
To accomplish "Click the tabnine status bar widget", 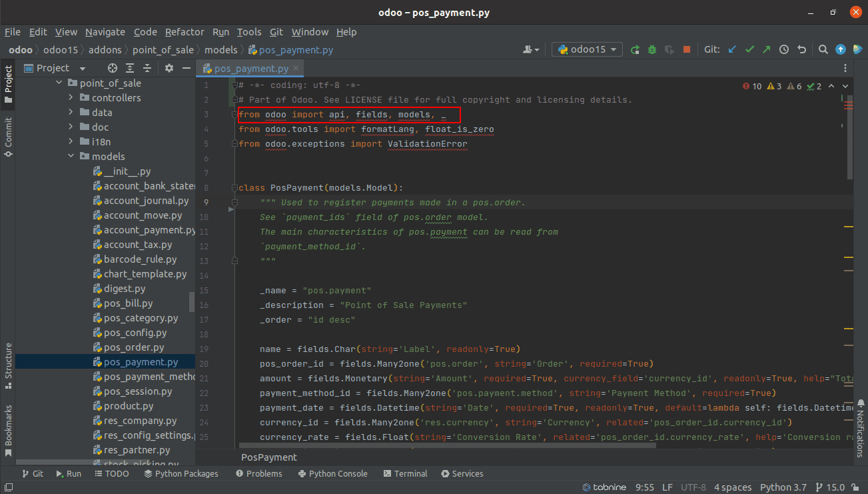I will click(x=604, y=487).
